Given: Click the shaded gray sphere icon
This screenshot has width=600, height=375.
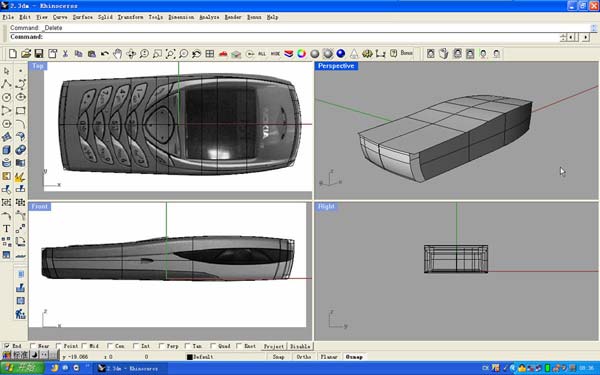Looking at the screenshot, I should pos(315,54).
